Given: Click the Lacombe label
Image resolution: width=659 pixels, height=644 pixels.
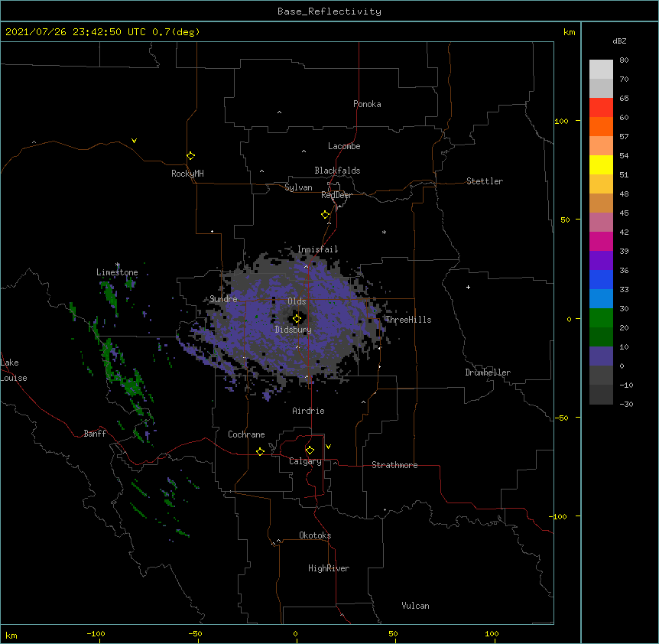Looking at the screenshot, I should click(x=344, y=146).
